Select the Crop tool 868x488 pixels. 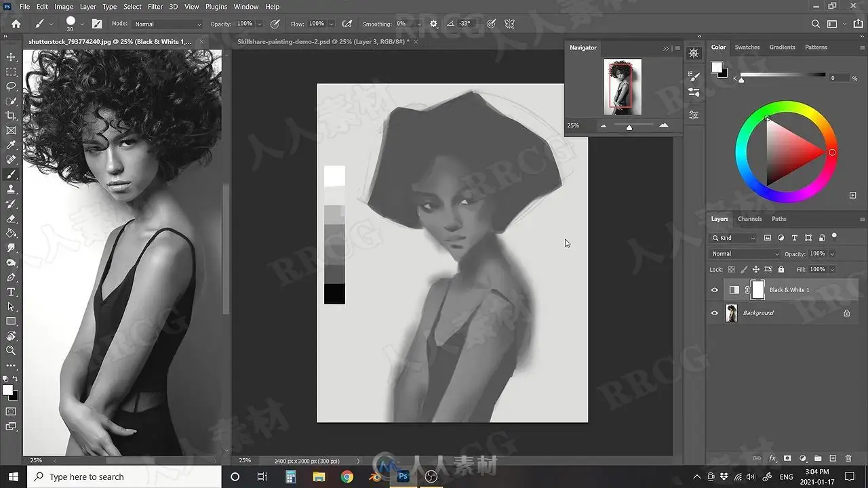tap(11, 116)
